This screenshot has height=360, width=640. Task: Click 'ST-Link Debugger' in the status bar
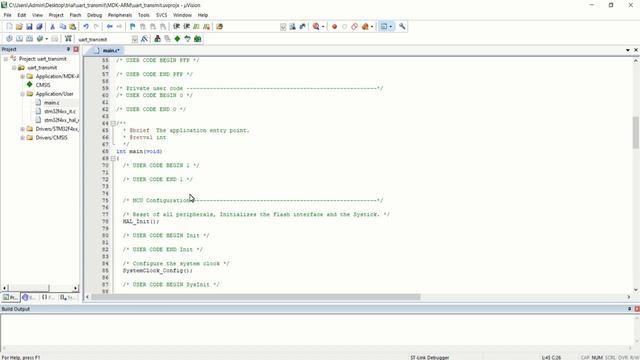429,358
